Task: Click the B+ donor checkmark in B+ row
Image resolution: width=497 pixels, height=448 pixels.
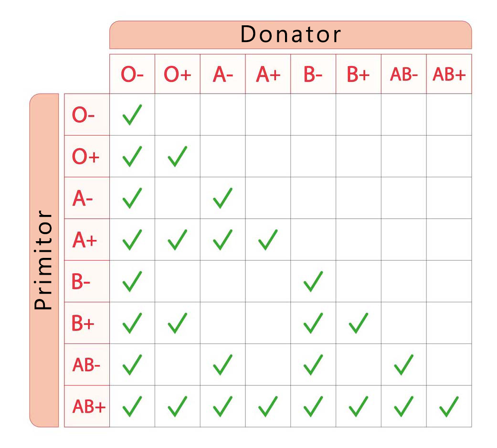Action: (359, 323)
